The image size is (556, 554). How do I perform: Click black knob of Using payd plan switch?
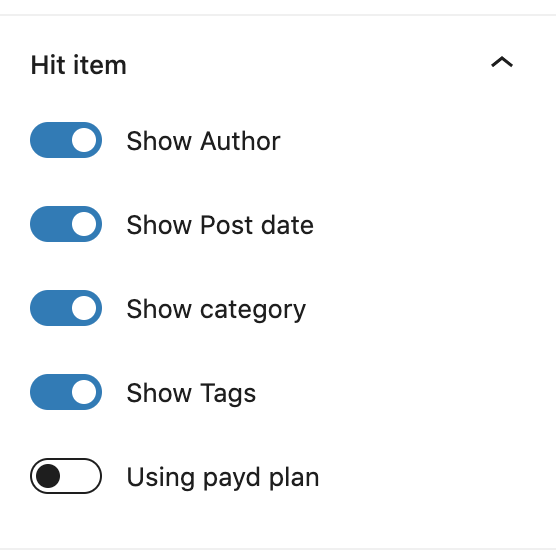coord(48,476)
